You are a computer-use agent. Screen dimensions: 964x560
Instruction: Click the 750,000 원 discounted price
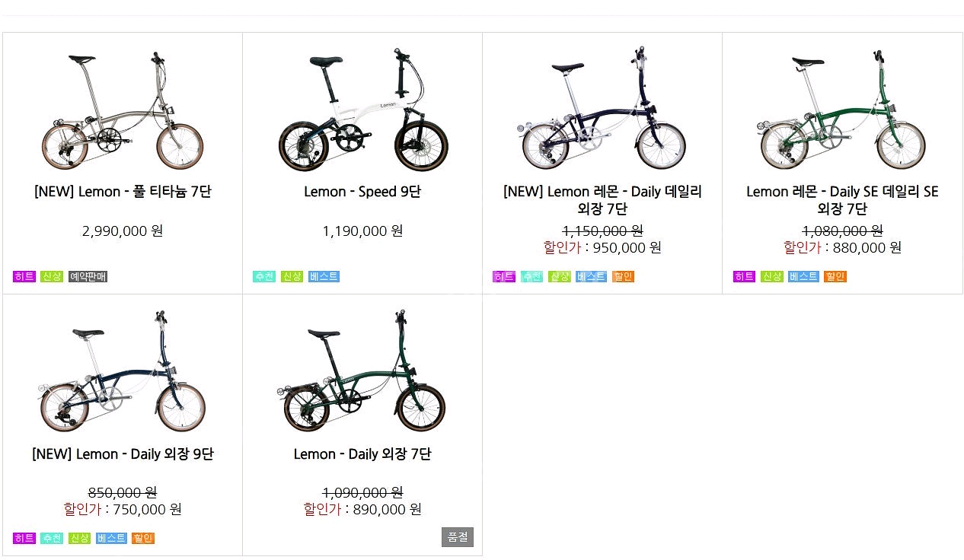click(147, 509)
